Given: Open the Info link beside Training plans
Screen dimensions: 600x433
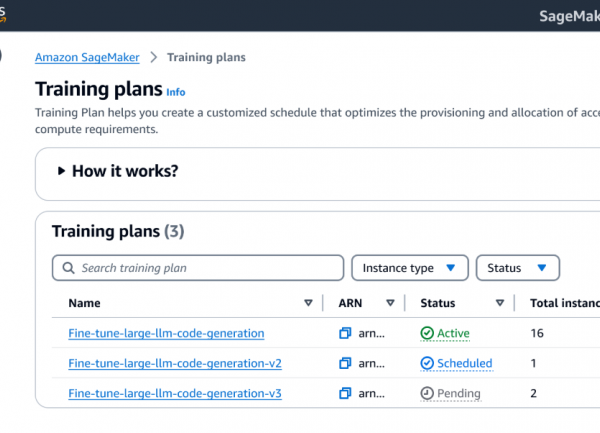Looking at the screenshot, I should point(176,92).
